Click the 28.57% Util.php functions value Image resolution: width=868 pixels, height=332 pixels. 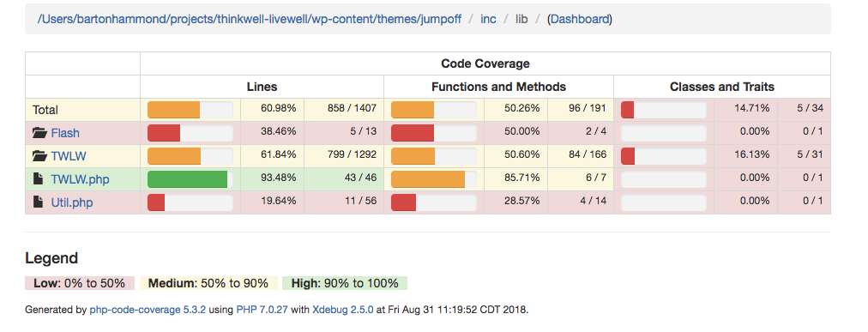pyautogui.click(x=522, y=202)
